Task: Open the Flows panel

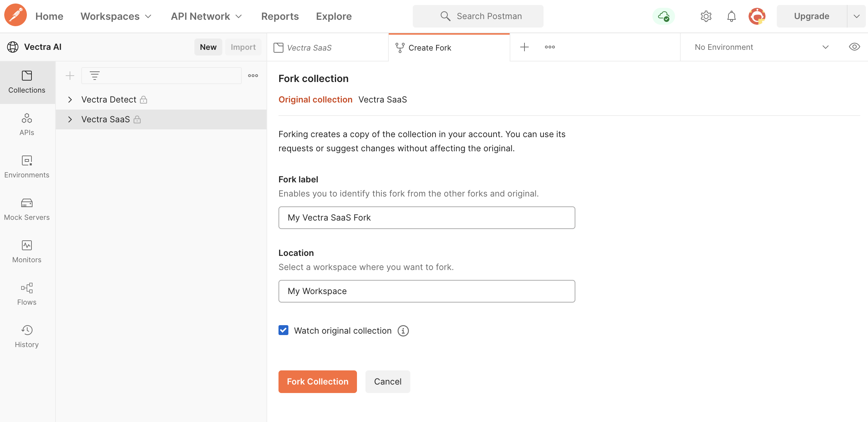Action: [x=27, y=294]
